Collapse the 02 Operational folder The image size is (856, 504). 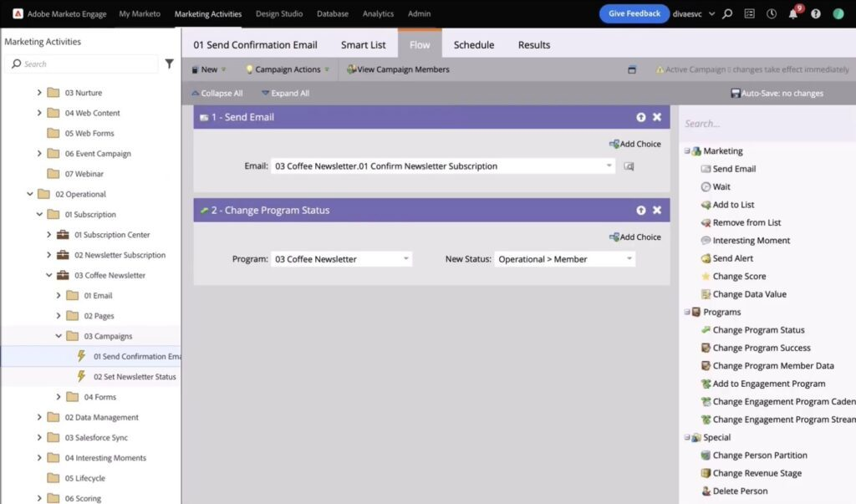[x=30, y=194]
